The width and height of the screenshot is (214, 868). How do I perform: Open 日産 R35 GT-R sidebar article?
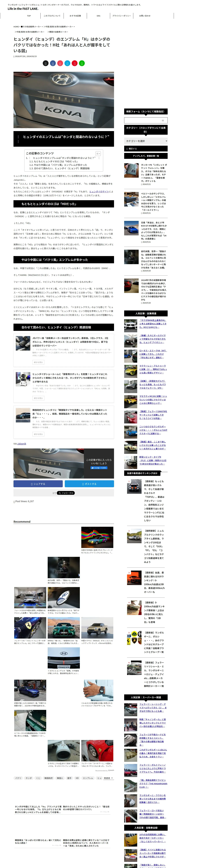154,231
